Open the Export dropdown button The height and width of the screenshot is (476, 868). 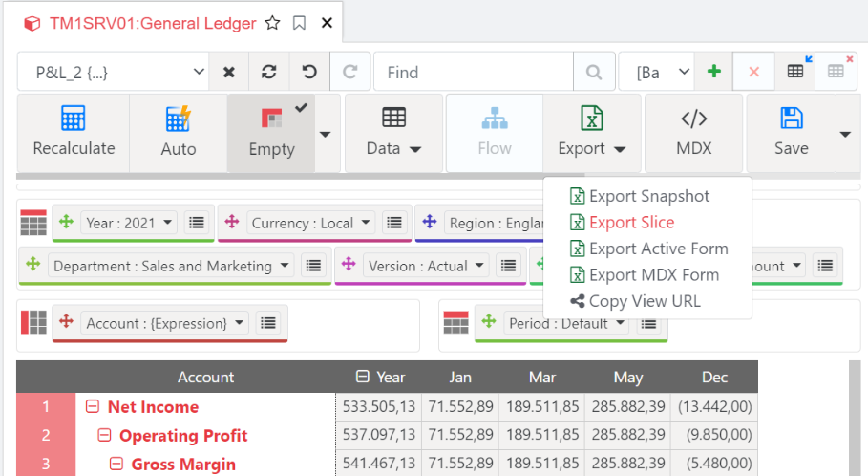[x=592, y=133]
